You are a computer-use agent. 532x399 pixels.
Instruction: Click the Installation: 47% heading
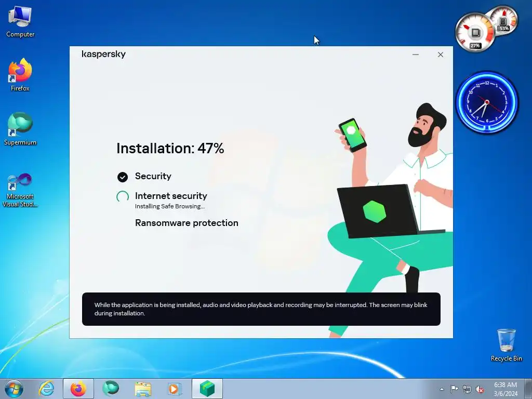coord(170,148)
